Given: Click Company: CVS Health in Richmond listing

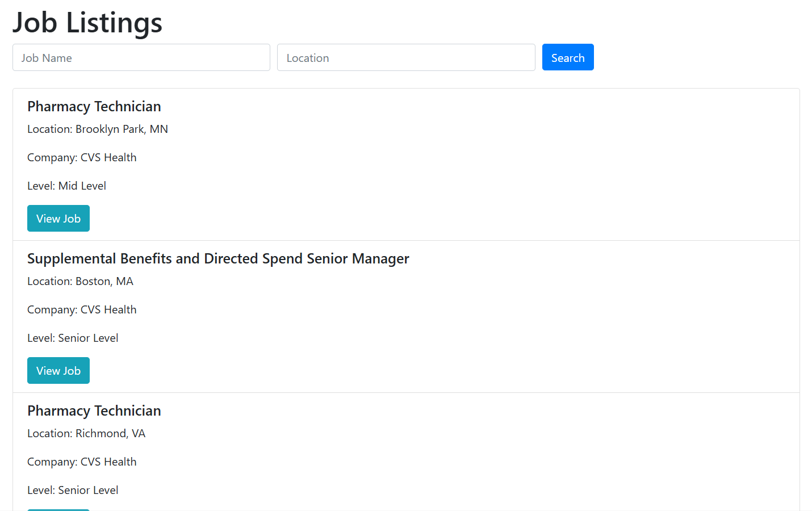Looking at the screenshot, I should point(82,462).
